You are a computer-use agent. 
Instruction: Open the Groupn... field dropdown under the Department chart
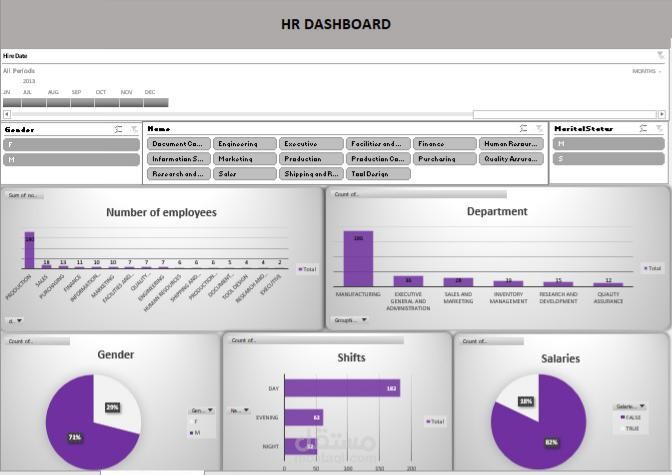350,320
